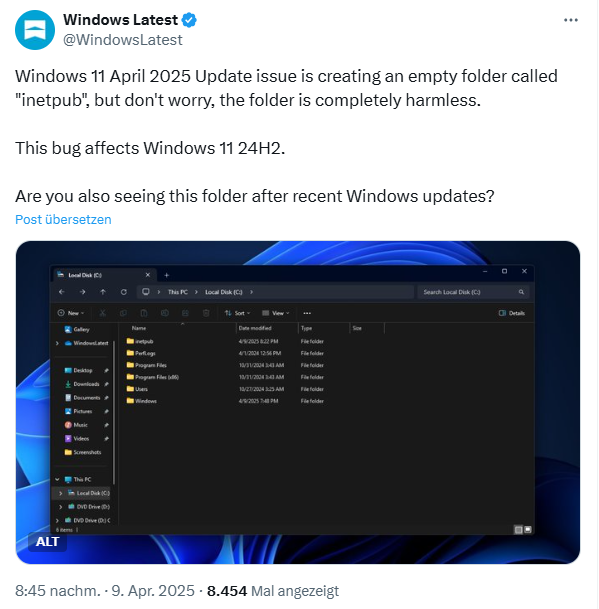This screenshot has width=599, height=609.
Task: Expand the Local Disk (C:) tree node
Action: pyautogui.click(x=61, y=493)
